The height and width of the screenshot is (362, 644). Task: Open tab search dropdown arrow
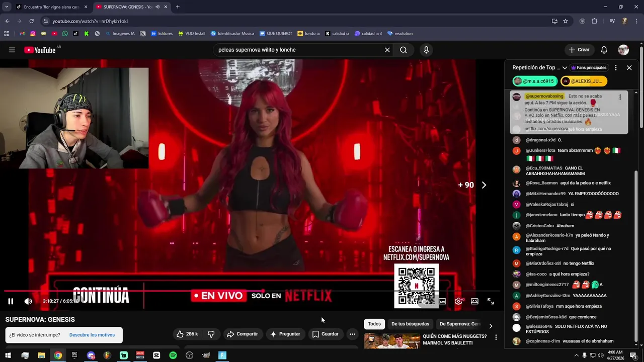tap(7, 7)
